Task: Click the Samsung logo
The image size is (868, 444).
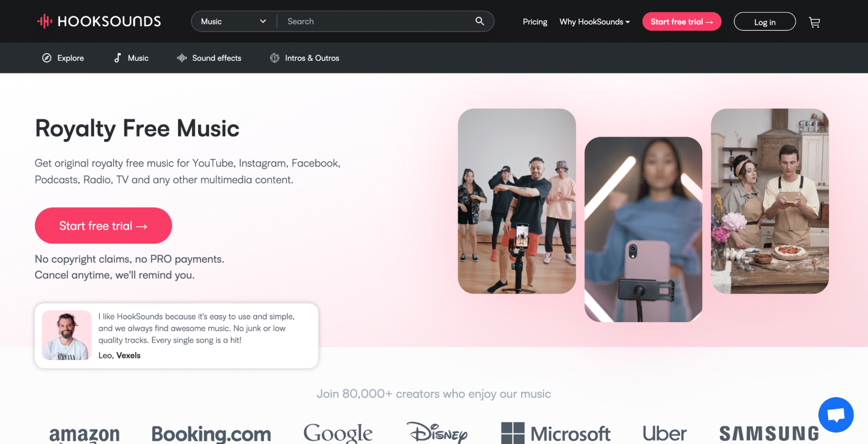Action: coord(769,434)
